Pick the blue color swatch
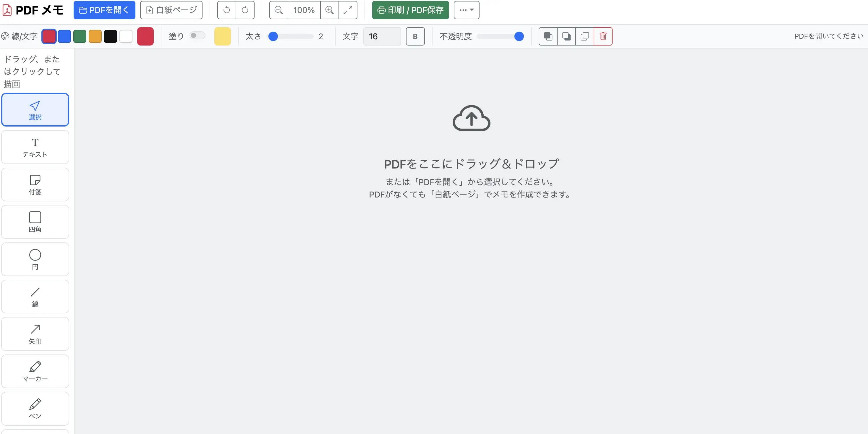The height and width of the screenshot is (434, 868). [x=64, y=36]
